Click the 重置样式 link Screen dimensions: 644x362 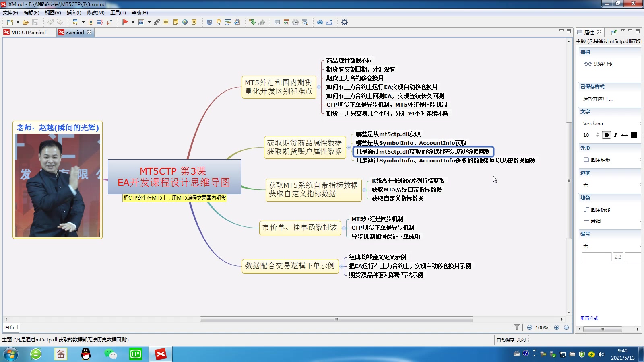[x=589, y=318]
